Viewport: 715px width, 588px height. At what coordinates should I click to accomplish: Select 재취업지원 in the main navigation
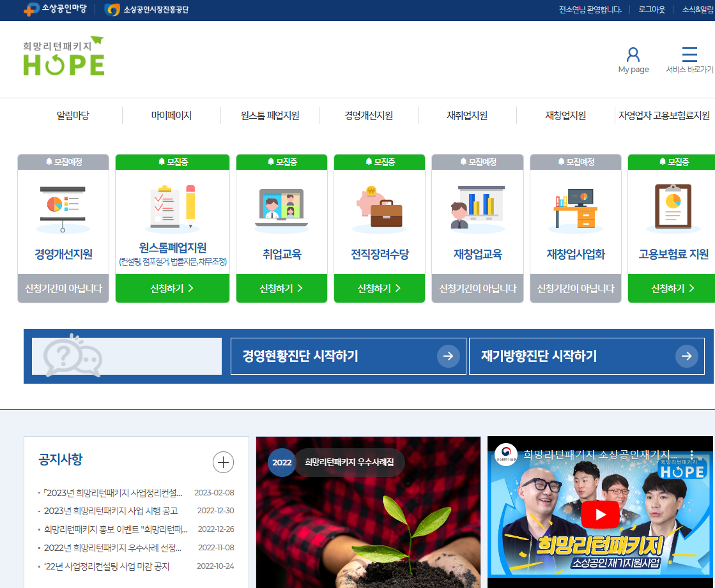coord(467,116)
